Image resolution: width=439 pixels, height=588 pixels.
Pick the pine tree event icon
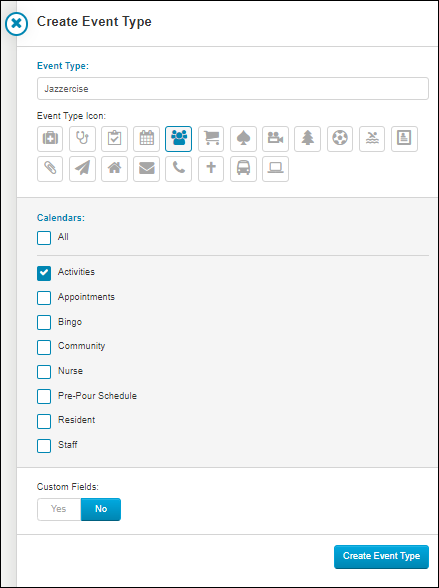tap(307, 139)
